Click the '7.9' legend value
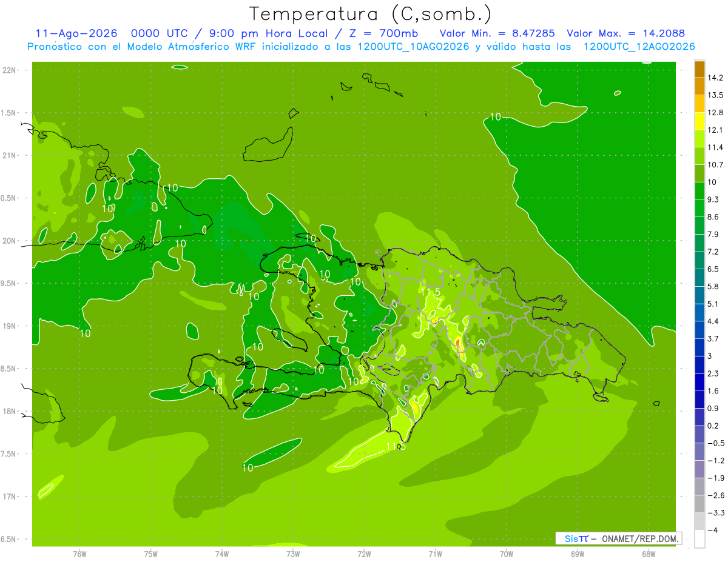The height and width of the screenshot is (562, 728). pos(713,235)
